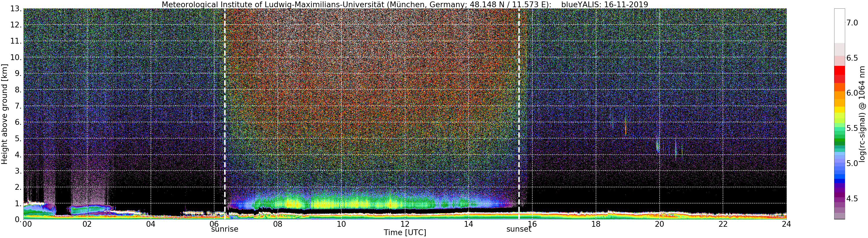868x238 pixels.
Task: Click the colorbar tick label '5.0'
Action: click(852, 163)
